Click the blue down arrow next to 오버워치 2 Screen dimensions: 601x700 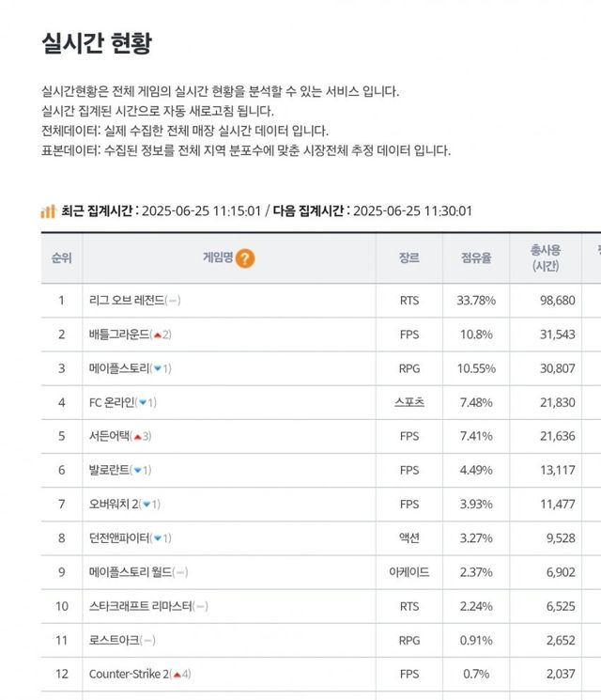point(147,505)
